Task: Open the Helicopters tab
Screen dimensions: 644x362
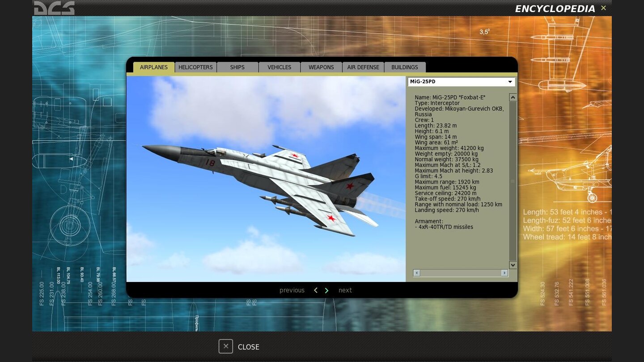Action: click(195, 67)
